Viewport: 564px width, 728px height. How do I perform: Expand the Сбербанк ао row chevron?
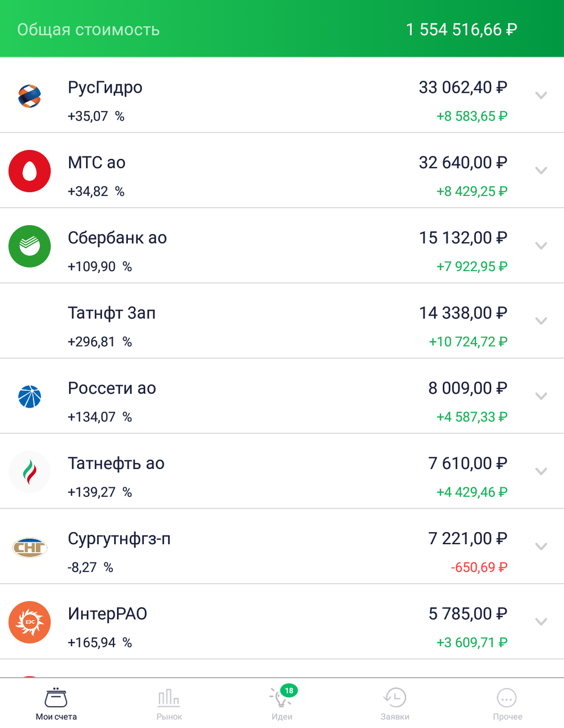coord(541,246)
